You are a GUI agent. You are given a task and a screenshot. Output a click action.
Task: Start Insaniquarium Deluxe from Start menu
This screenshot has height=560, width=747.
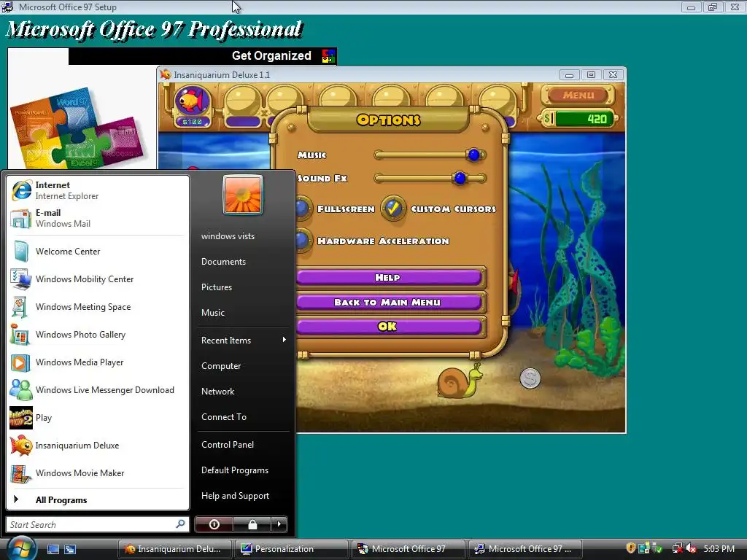coord(98,446)
